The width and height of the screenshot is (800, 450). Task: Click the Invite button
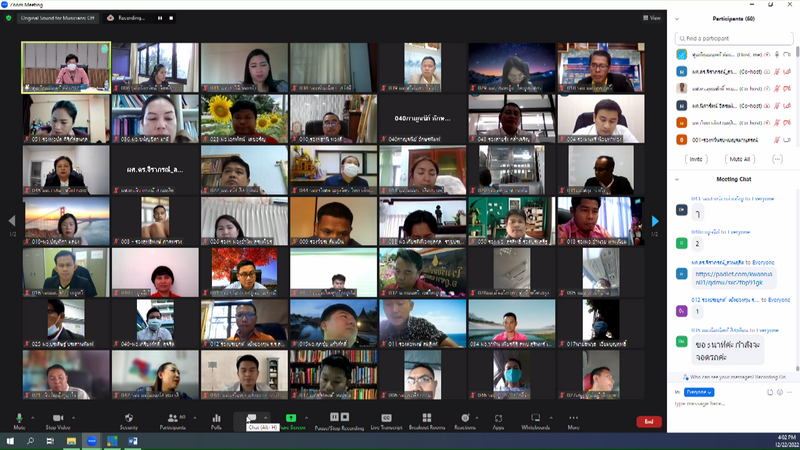click(696, 159)
